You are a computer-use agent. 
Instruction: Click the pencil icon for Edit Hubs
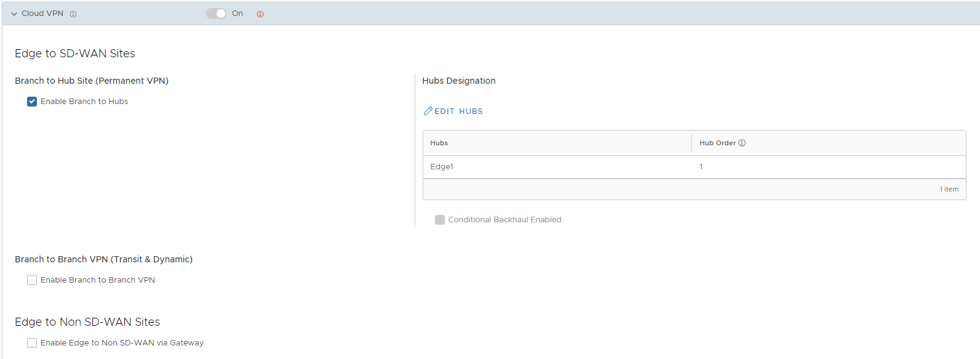(x=428, y=111)
